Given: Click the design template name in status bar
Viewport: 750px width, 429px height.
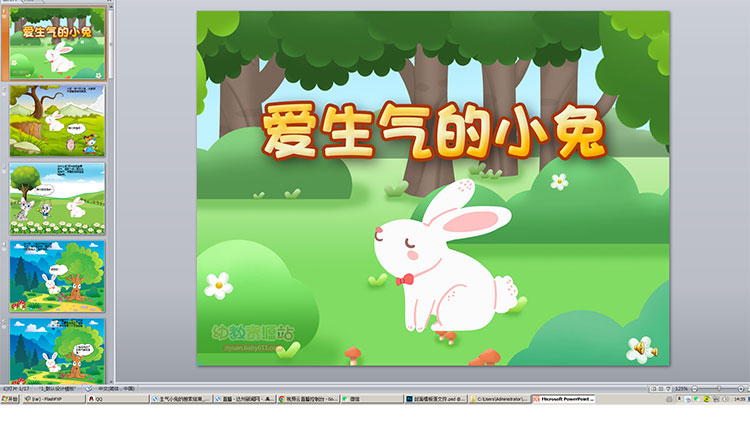Looking at the screenshot, I should (x=57, y=389).
